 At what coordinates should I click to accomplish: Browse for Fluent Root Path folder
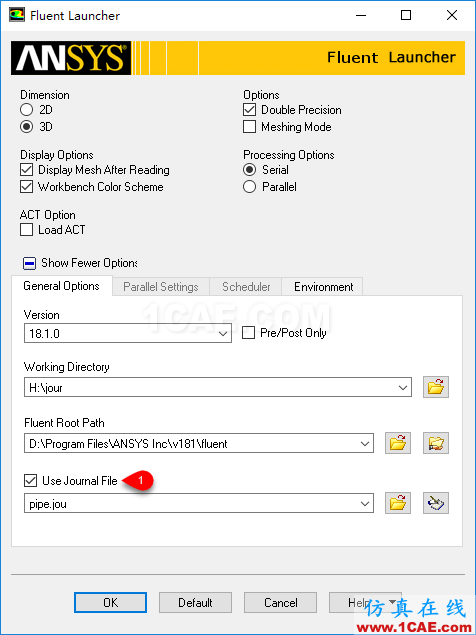coord(398,443)
